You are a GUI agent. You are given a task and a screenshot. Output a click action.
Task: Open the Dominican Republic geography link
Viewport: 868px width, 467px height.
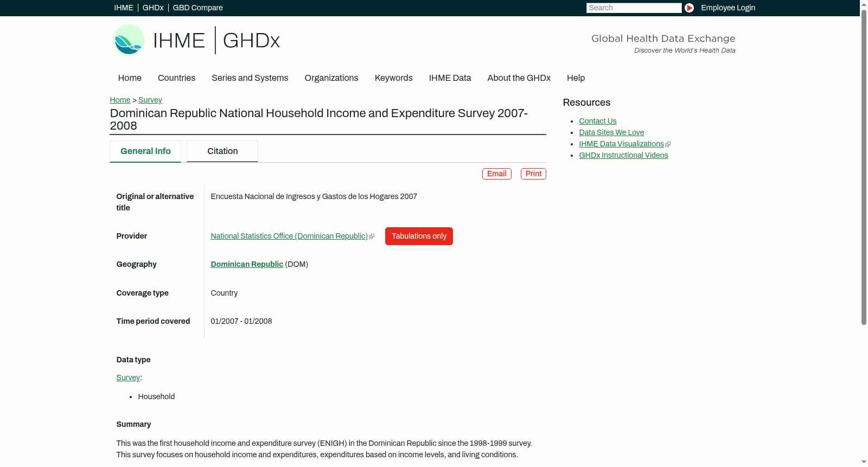click(x=247, y=265)
